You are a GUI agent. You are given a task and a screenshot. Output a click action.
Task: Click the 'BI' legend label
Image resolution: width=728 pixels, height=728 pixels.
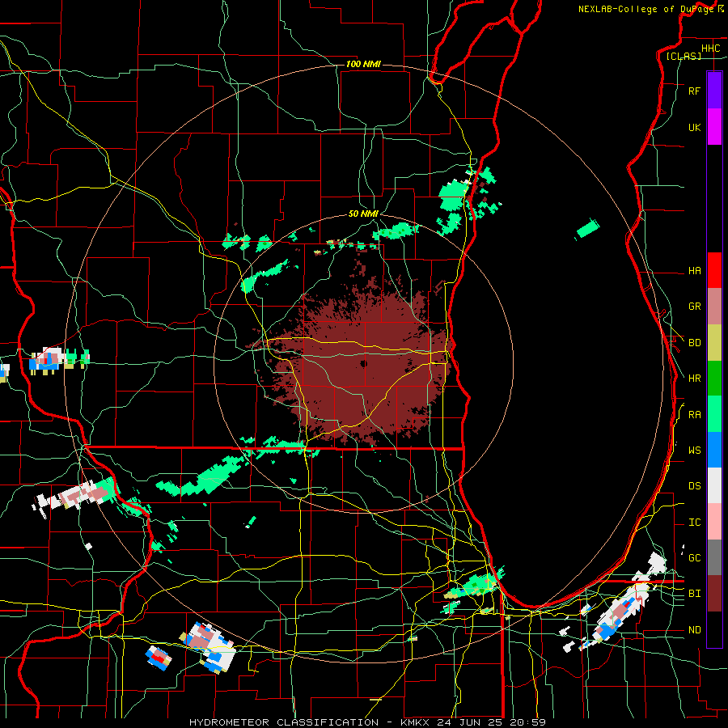tap(694, 594)
